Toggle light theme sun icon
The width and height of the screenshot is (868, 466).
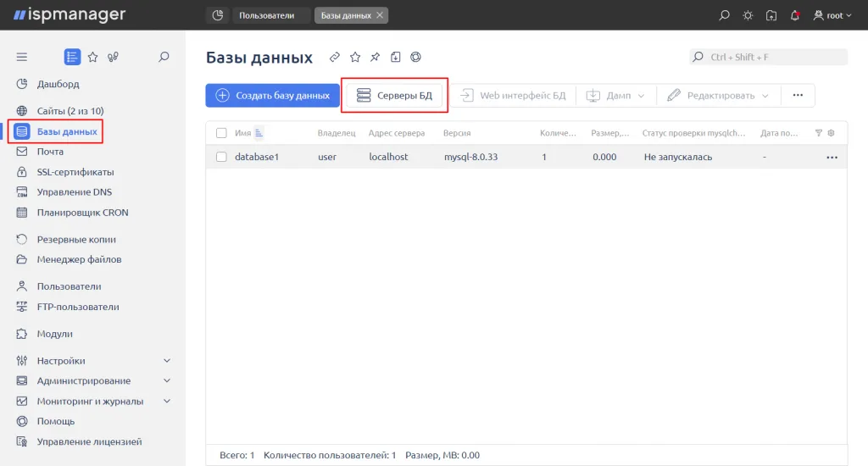point(748,15)
